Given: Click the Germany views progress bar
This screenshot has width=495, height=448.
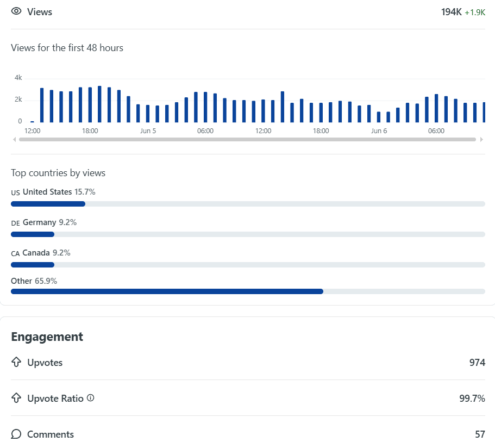Looking at the screenshot, I should click(248, 234).
